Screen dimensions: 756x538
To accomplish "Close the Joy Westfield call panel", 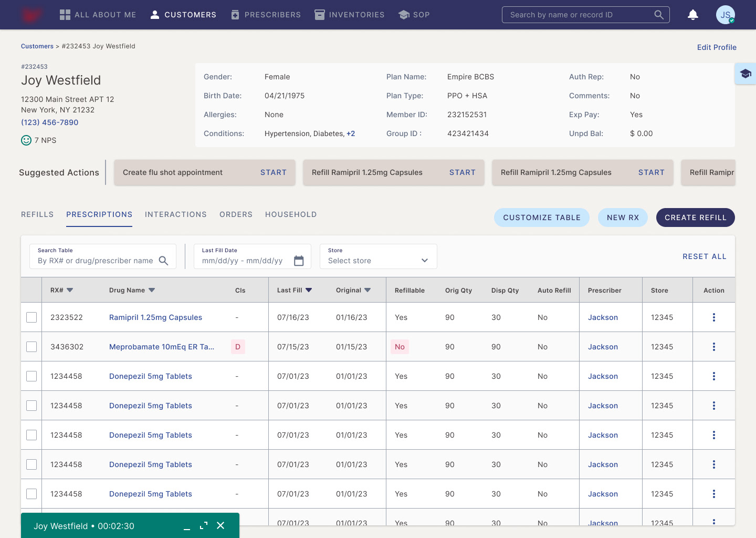I will coord(220,526).
